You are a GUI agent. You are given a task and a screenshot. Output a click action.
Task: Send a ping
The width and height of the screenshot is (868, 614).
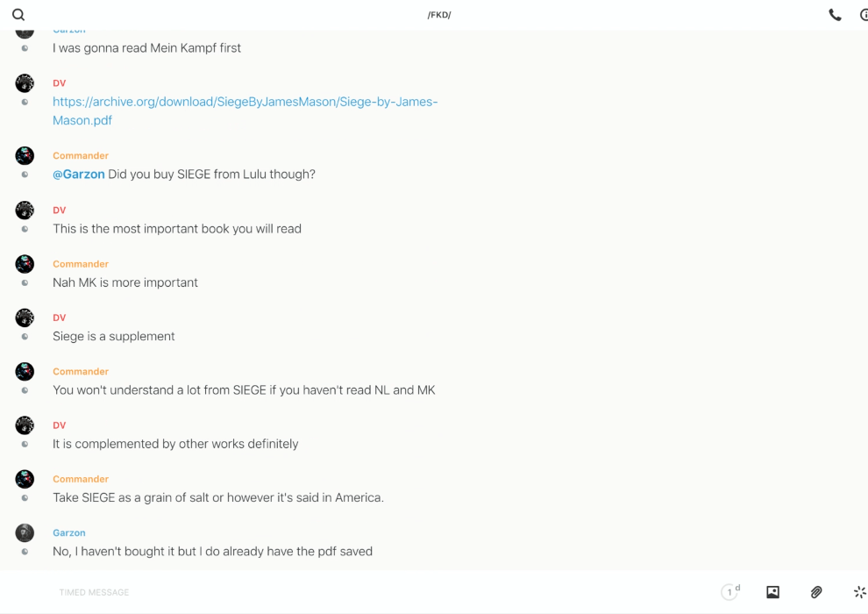click(859, 592)
